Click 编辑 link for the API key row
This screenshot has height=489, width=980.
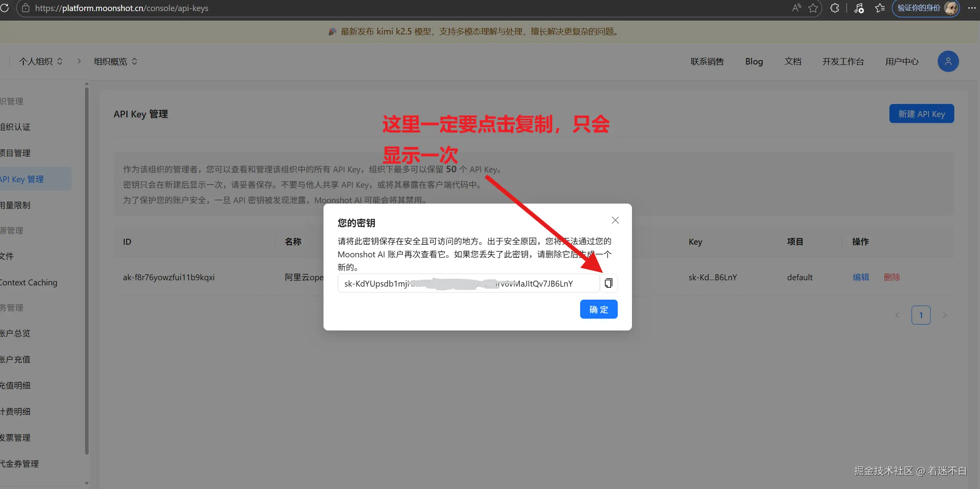pyautogui.click(x=861, y=277)
